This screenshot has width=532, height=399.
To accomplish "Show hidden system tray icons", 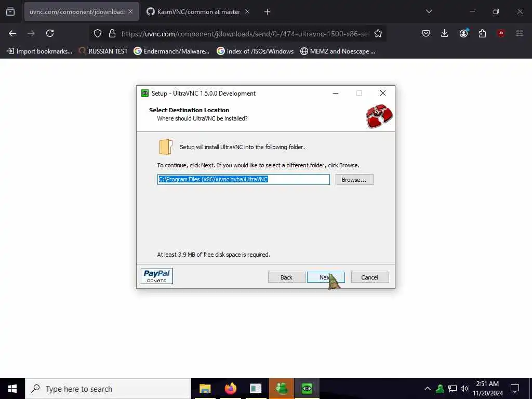I will click(x=428, y=389).
